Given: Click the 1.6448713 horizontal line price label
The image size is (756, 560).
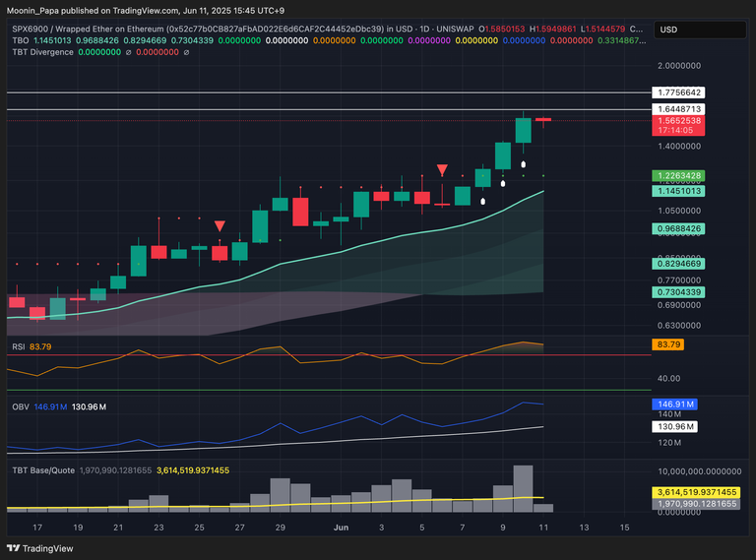Looking at the screenshot, I should point(678,109).
